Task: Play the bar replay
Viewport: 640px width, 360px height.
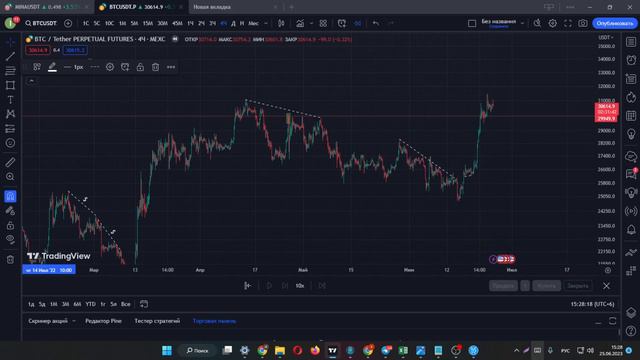Action: tap(269, 286)
